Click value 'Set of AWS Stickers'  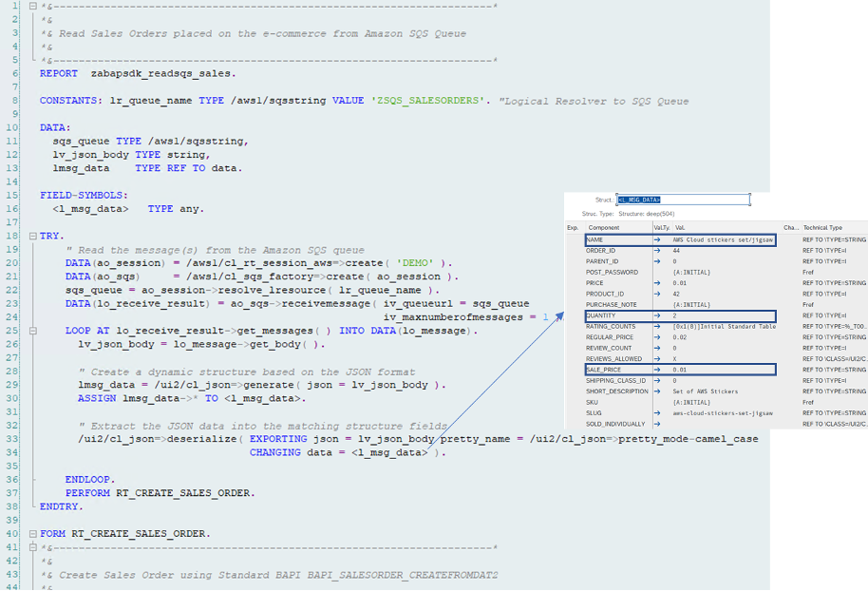706,391
